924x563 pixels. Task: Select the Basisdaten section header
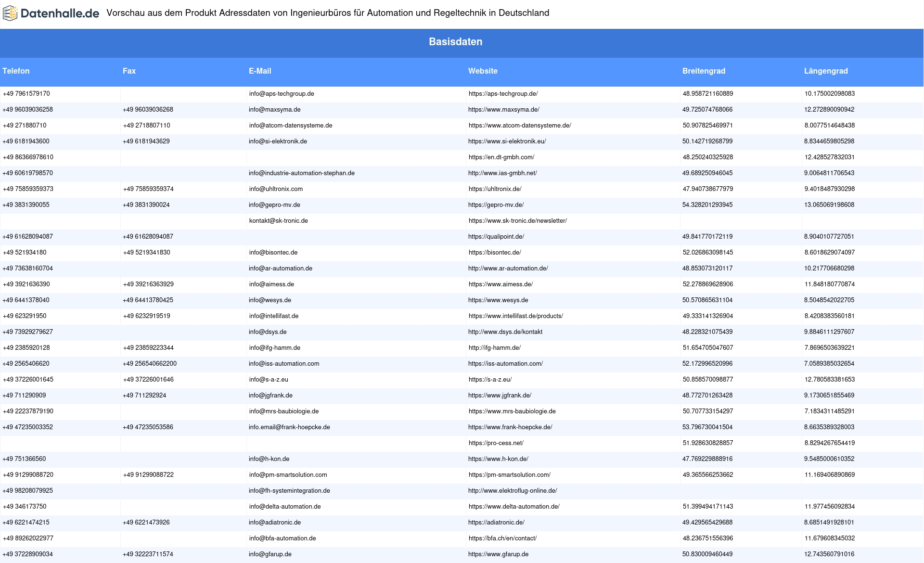pos(456,42)
